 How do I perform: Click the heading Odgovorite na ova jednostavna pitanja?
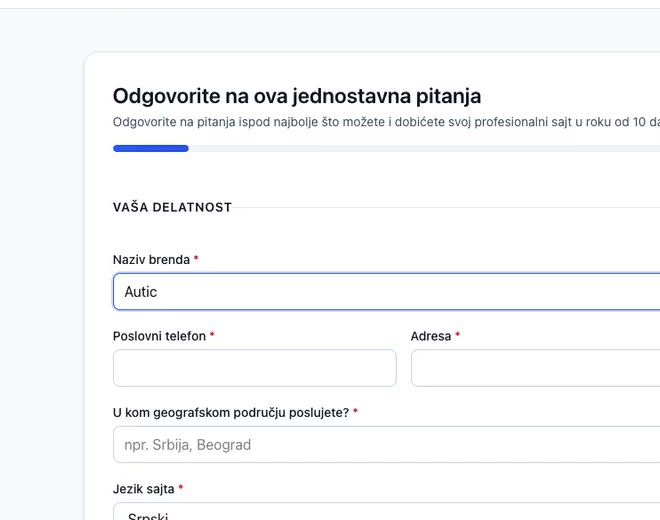pos(297,96)
